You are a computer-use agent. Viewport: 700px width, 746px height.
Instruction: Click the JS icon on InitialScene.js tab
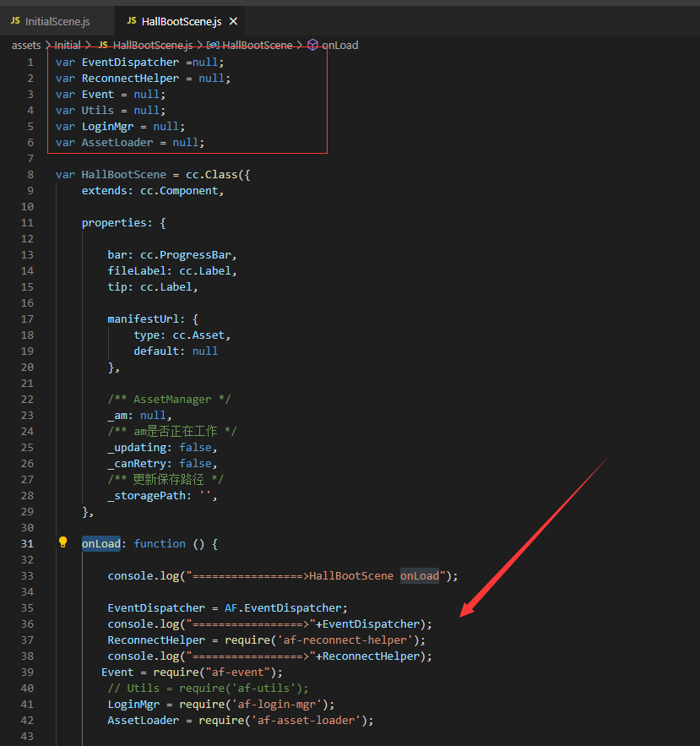click(15, 20)
